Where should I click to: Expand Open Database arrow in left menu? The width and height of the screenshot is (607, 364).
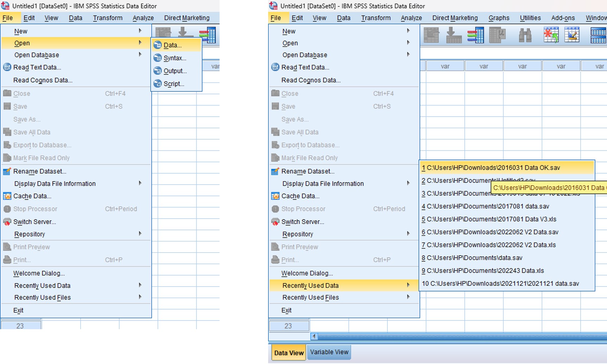[140, 55]
